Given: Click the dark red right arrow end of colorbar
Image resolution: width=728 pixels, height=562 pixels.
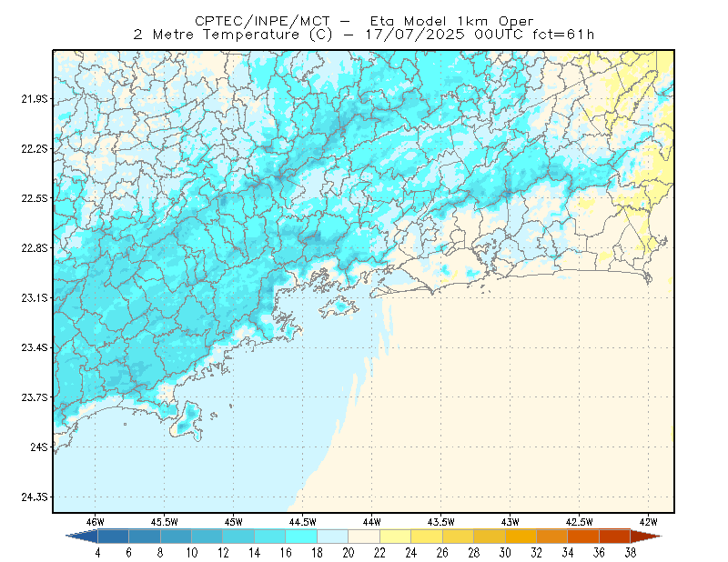Looking at the screenshot, I should 646,537.
